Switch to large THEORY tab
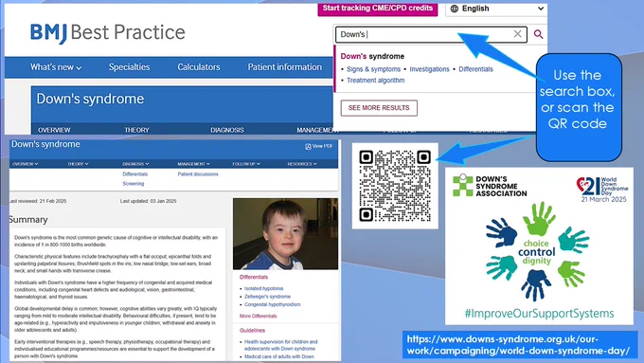This screenshot has height=363, width=644. (x=136, y=130)
